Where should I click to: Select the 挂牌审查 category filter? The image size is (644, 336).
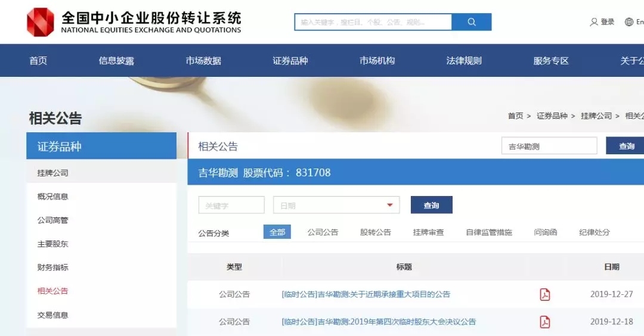[428, 232]
